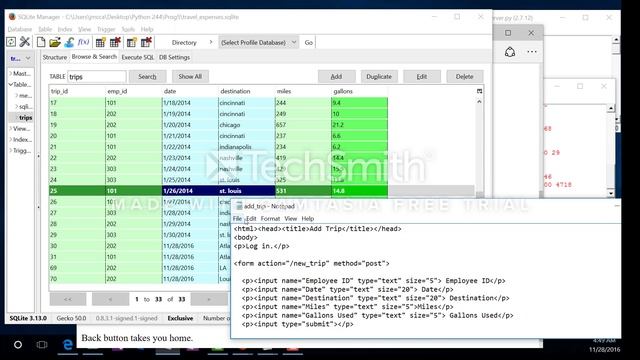
Task: Select the Browse & Search tab
Action: pos(94,57)
